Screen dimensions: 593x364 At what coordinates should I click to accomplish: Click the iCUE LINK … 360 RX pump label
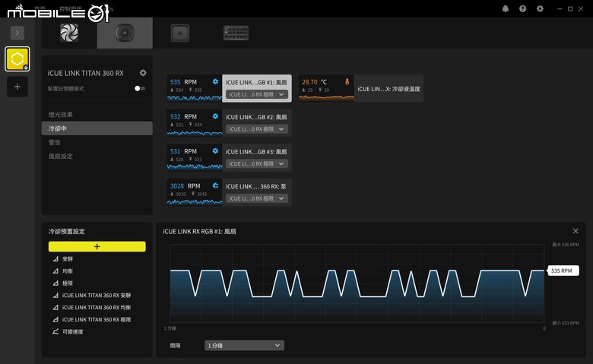(x=256, y=186)
